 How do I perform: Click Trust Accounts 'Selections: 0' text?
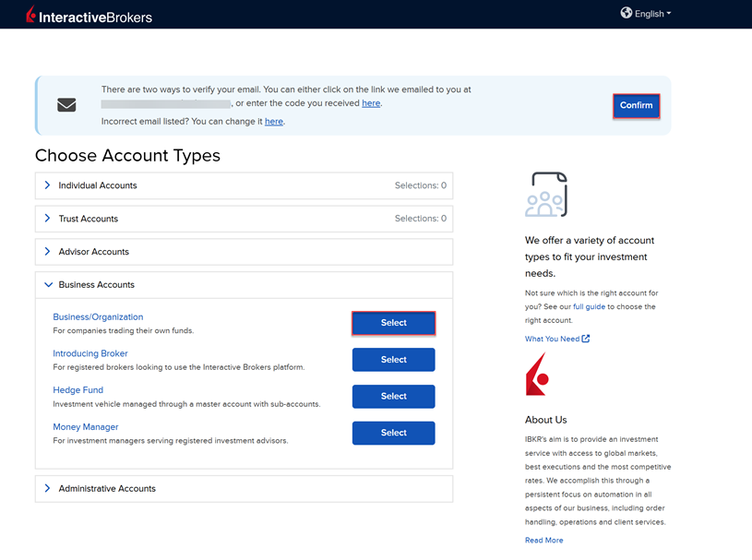[x=420, y=219]
